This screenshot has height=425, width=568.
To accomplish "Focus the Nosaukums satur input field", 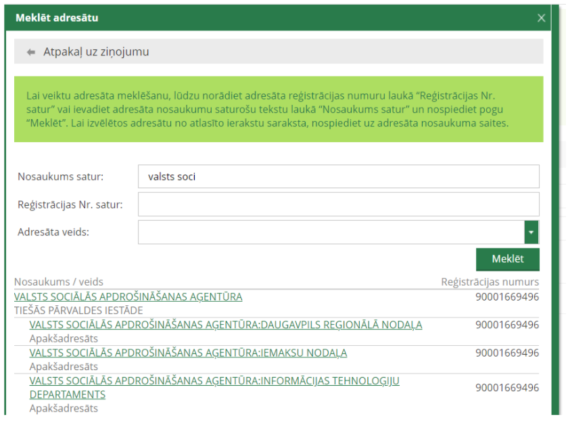I will click(338, 176).
